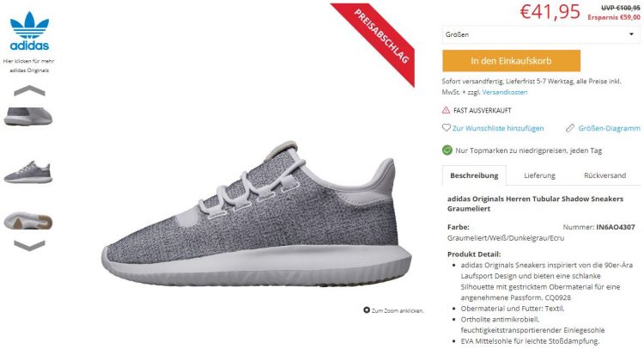The height and width of the screenshot is (349, 644).
Task: Select the shoe sole thumbnail
Action: click(28, 221)
